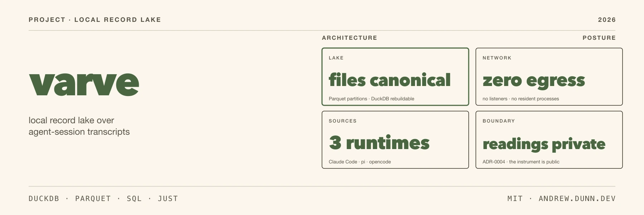The image size is (644, 215).
Task: Click the PROJECT · LOCAL RECORD LAKE header
Action: click(x=95, y=20)
